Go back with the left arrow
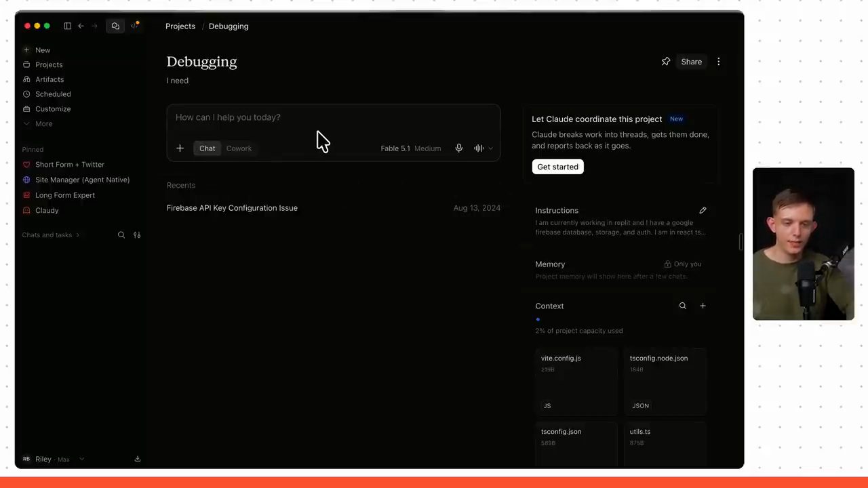The image size is (868, 488). 81,26
